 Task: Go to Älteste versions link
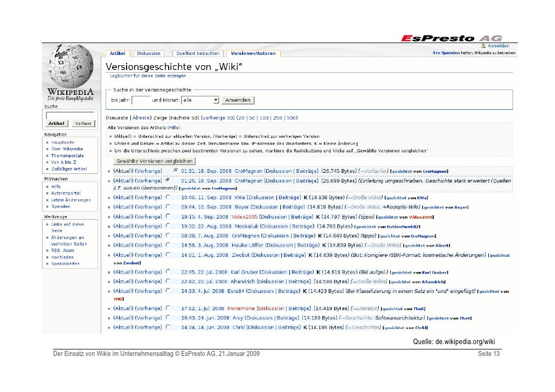pos(141,118)
